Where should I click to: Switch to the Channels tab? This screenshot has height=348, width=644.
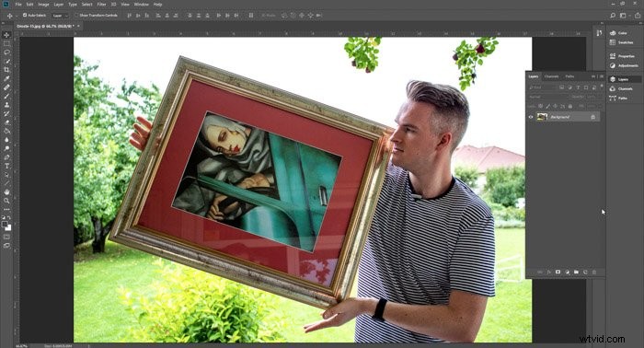[x=551, y=76]
